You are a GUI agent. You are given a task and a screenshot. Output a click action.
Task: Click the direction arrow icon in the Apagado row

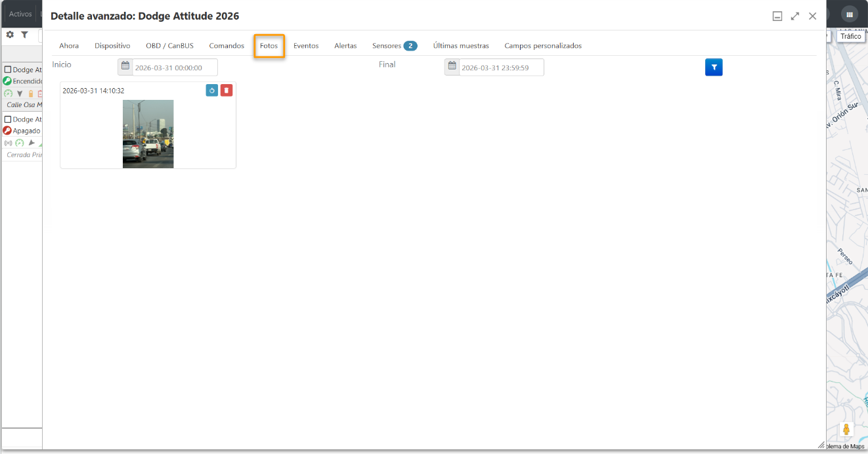tap(32, 143)
